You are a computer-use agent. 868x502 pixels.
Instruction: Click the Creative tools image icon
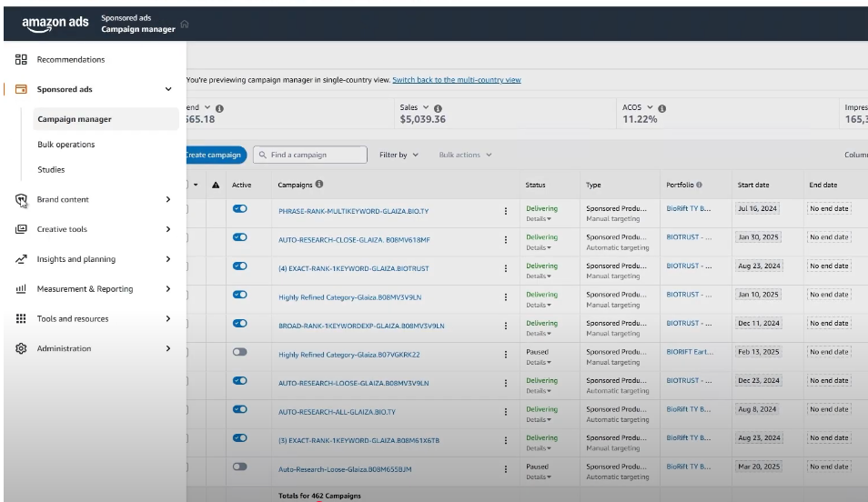pyautogui.click(x=21, y=229)
